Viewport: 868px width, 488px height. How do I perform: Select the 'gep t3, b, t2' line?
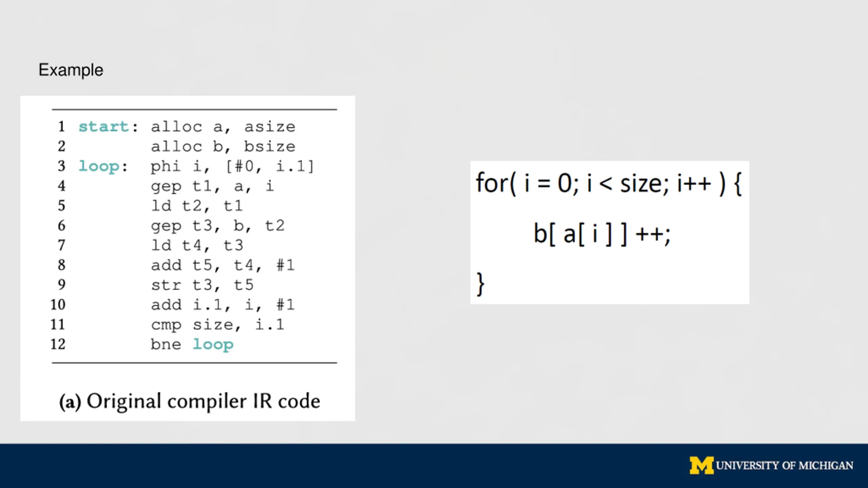pos(218,226)
